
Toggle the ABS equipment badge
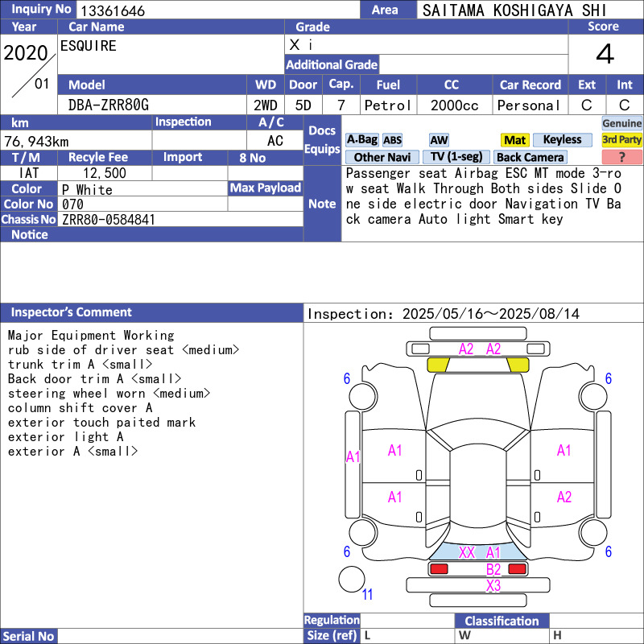point(392,140)
